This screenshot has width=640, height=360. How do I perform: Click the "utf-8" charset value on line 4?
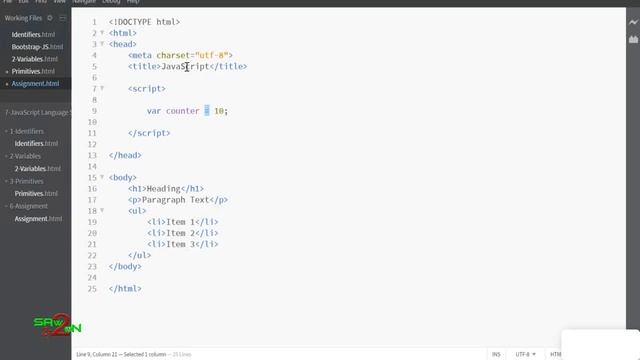(211, 56)
